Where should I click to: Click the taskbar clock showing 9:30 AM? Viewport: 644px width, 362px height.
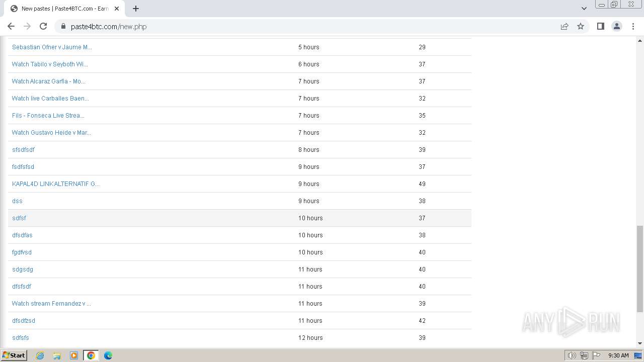[618, 355]
